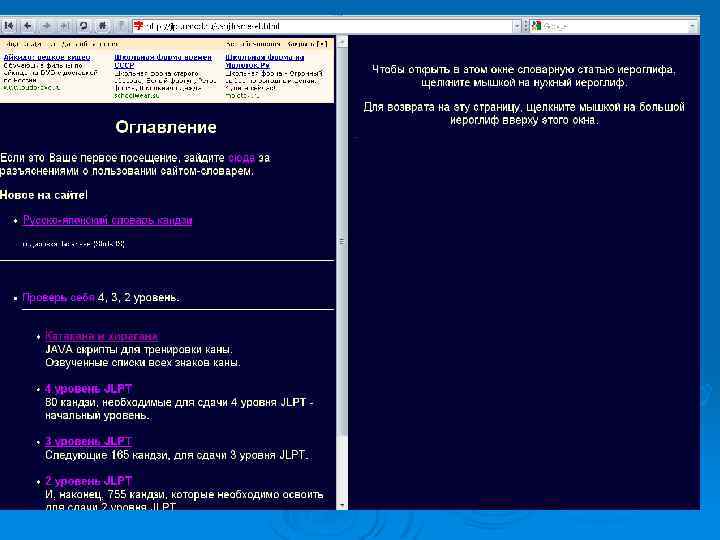Open the 'Катакана и хирагана' link

102,336
